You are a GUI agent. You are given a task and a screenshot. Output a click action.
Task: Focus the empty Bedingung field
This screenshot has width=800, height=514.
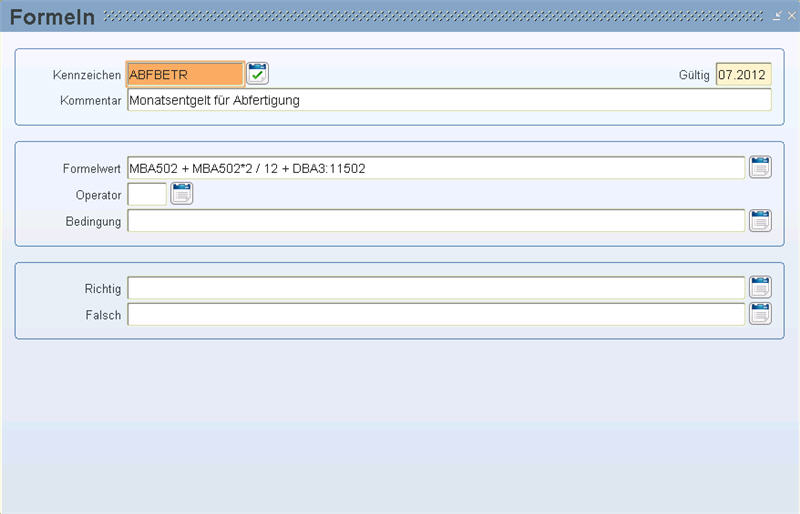(436, 221)
